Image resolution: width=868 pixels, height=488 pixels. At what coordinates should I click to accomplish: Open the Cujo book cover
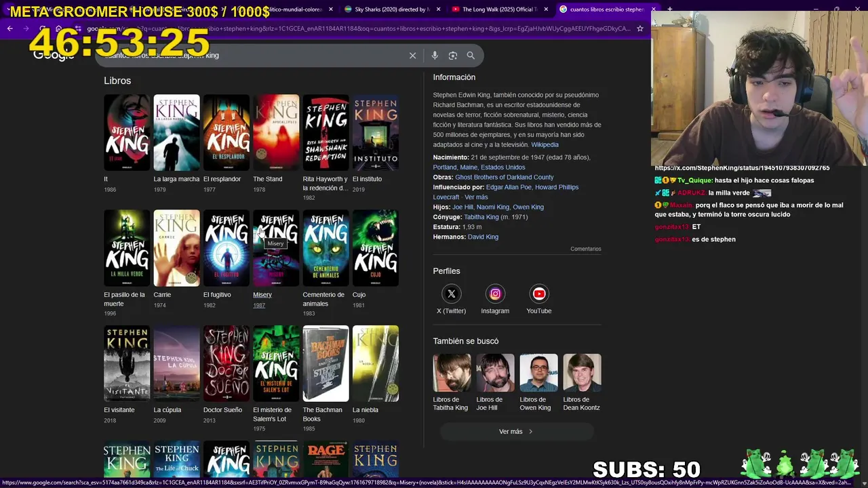[x=376, y=248]
